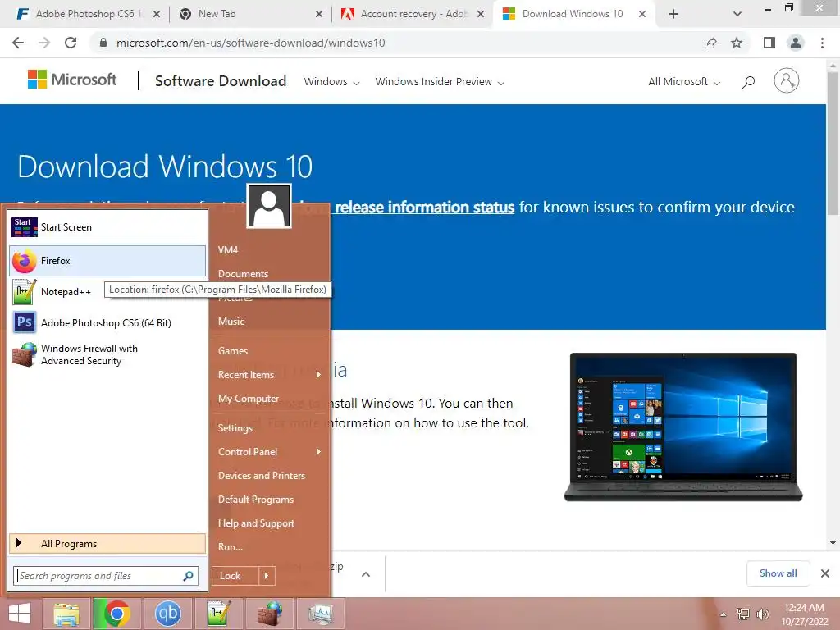Open Adobe Photoshop CS6 (64 Bit) entry
Viewport: 840px width, 630px height.
[107, 323]
